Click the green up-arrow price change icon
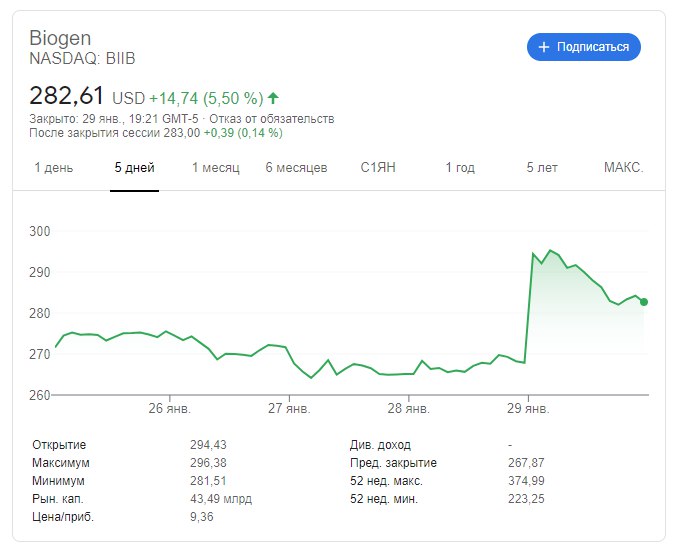Image resolution: width=685 pixels, height=559 pixels. click(273, 98)
